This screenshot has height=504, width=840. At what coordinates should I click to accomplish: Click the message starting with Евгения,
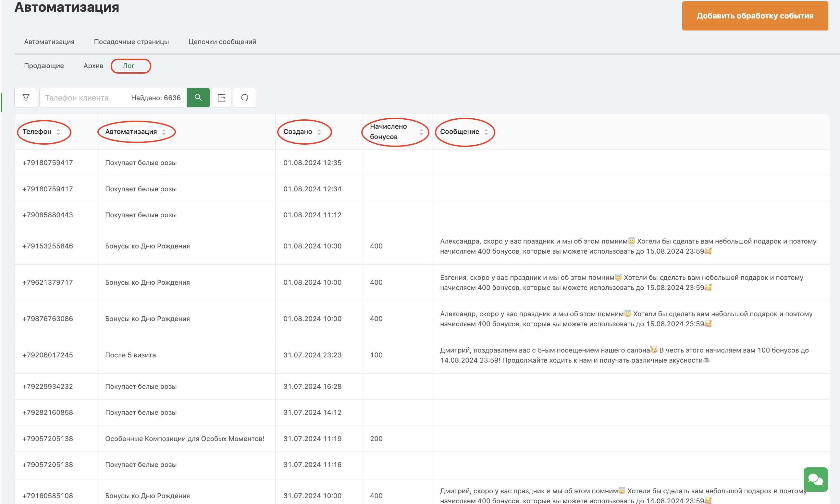point(622,282)
